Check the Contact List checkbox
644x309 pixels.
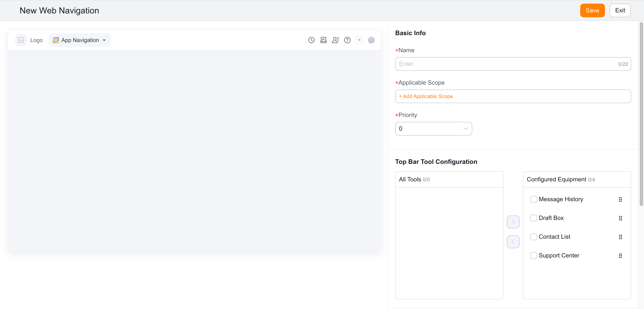click(533, 237)
